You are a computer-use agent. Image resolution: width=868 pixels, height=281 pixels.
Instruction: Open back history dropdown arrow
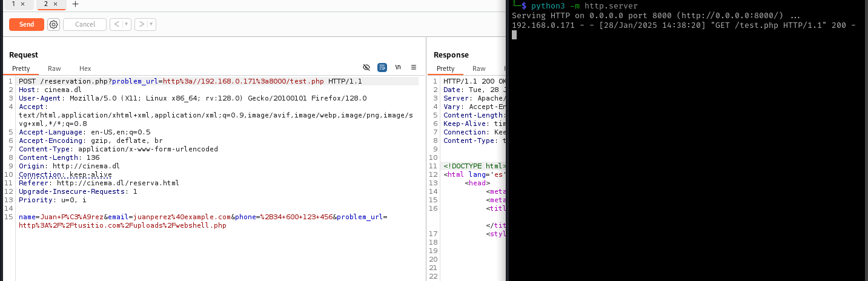pos(127,24)
